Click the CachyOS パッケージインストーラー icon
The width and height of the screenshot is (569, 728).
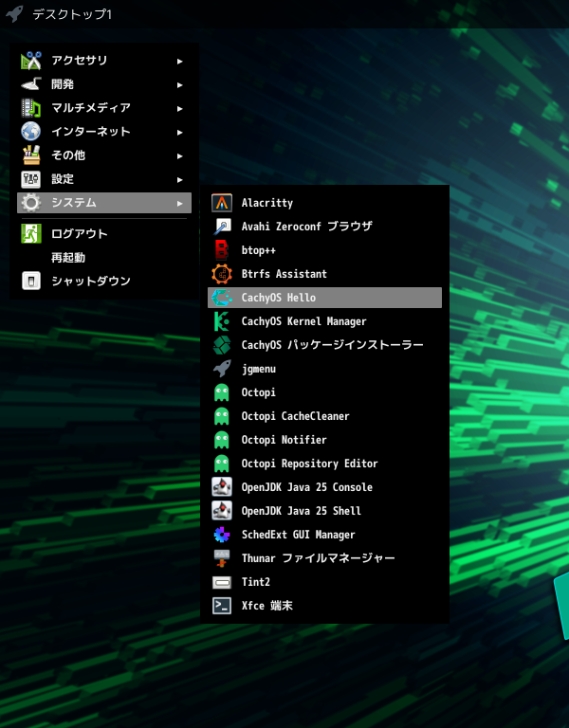point(222,345)
